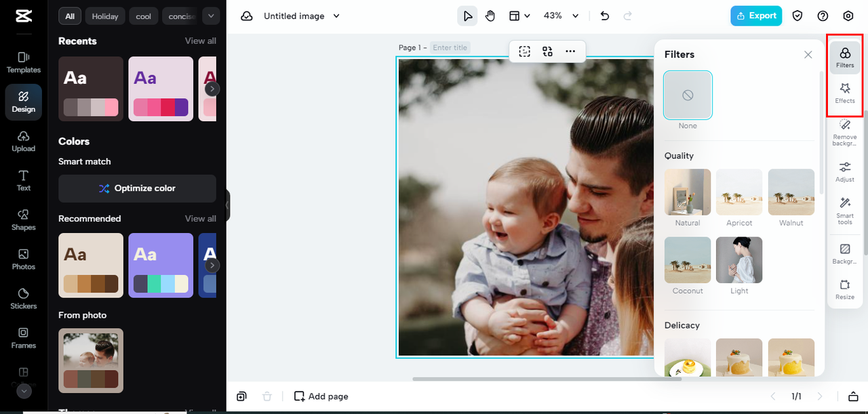The image size is (868, 414).
Task: Open the Help question mark icon
Action: 823,16
